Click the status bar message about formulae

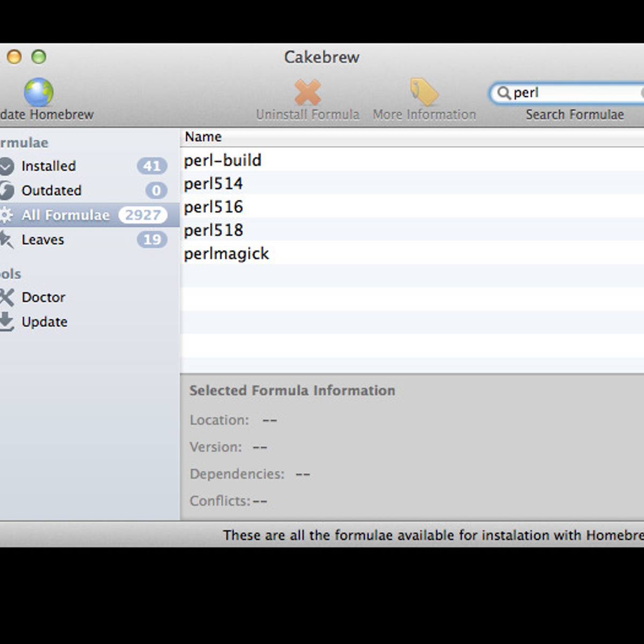(433, 535)
